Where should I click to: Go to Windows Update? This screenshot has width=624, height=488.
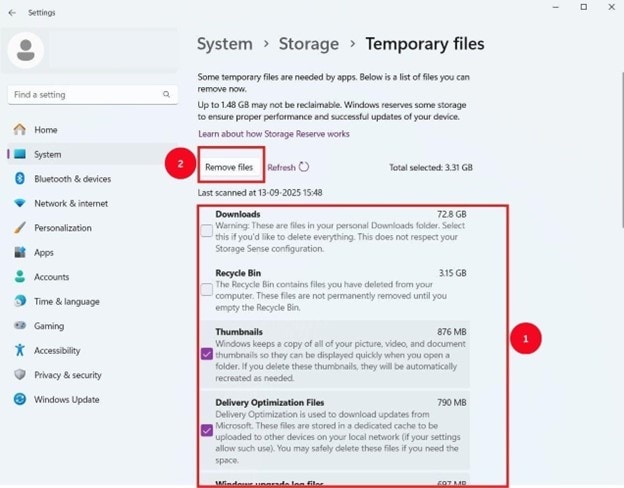pos(92,399)
